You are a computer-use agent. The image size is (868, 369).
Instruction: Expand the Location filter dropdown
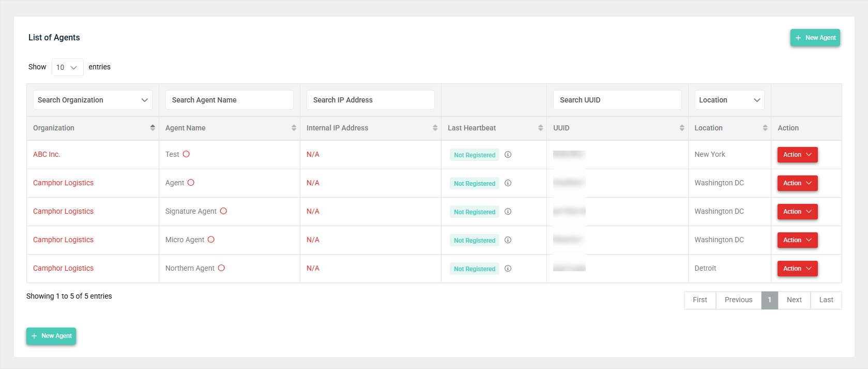(x=729, y=100)
